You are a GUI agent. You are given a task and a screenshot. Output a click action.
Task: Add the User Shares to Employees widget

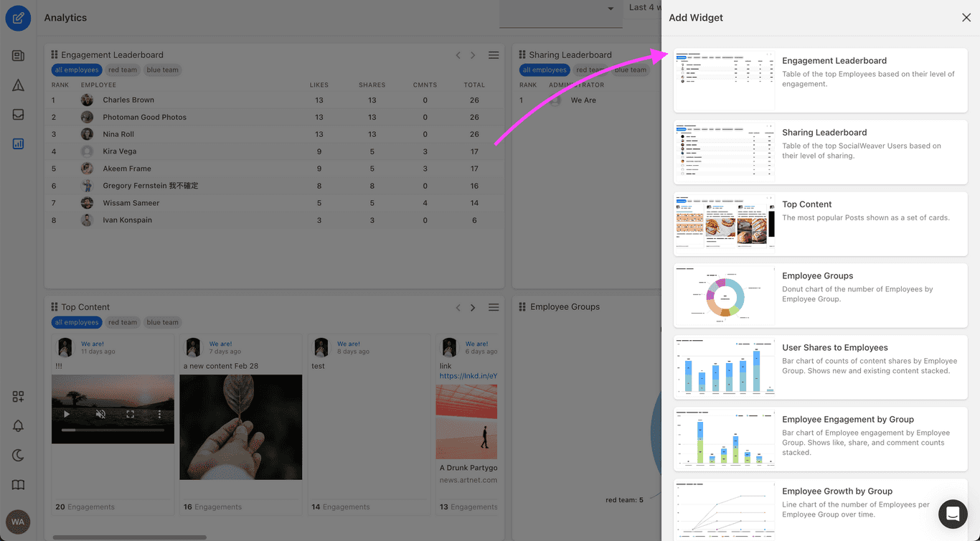pyautogui.click(x=821, y=367)
